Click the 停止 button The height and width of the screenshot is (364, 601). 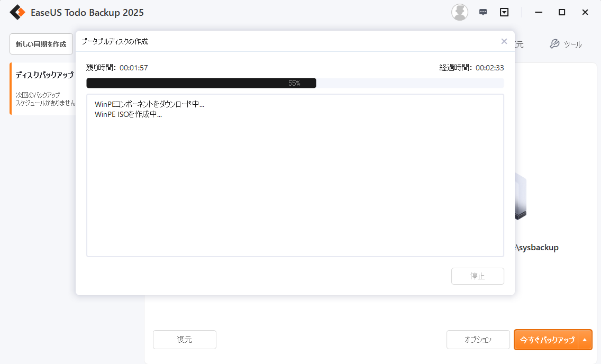pos(478,276)
